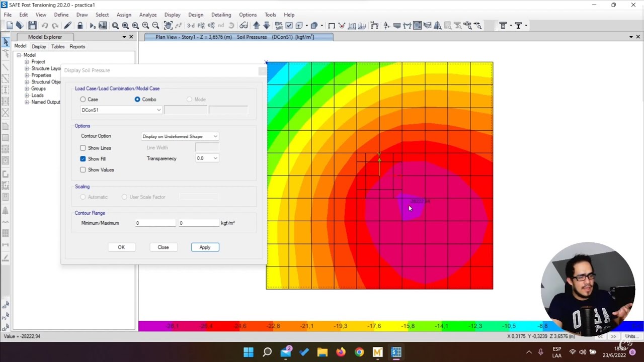Expand the Properties tree node
This screenshot has width=644, height=362.
tap(27, 75)
